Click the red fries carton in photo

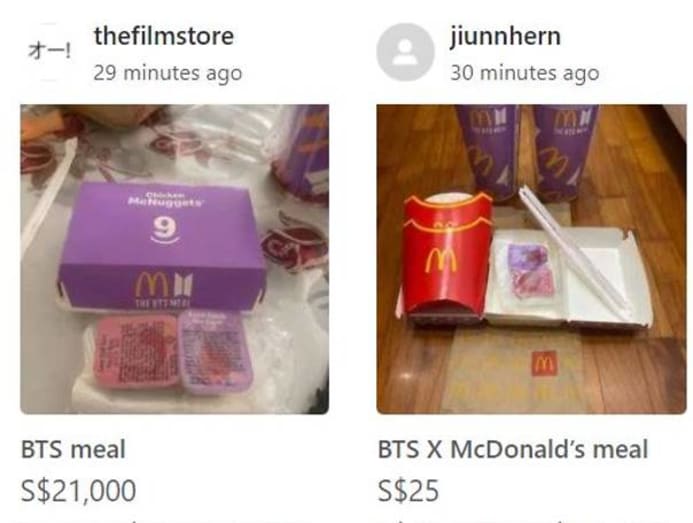(445, 257)
